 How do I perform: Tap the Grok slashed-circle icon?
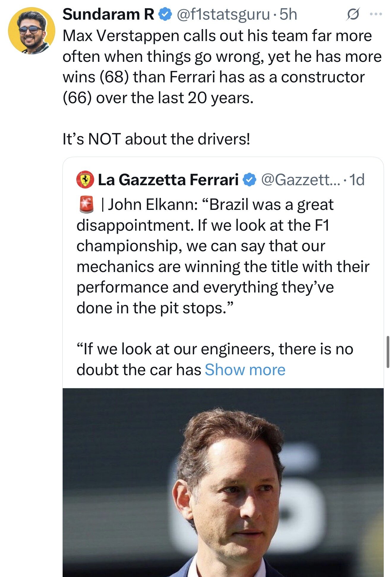353,14
